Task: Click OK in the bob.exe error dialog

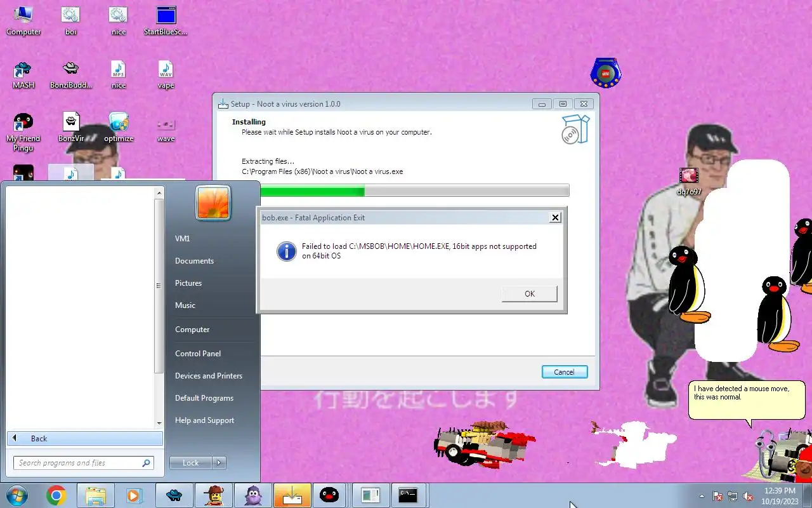Action: [x=529, y=293]
